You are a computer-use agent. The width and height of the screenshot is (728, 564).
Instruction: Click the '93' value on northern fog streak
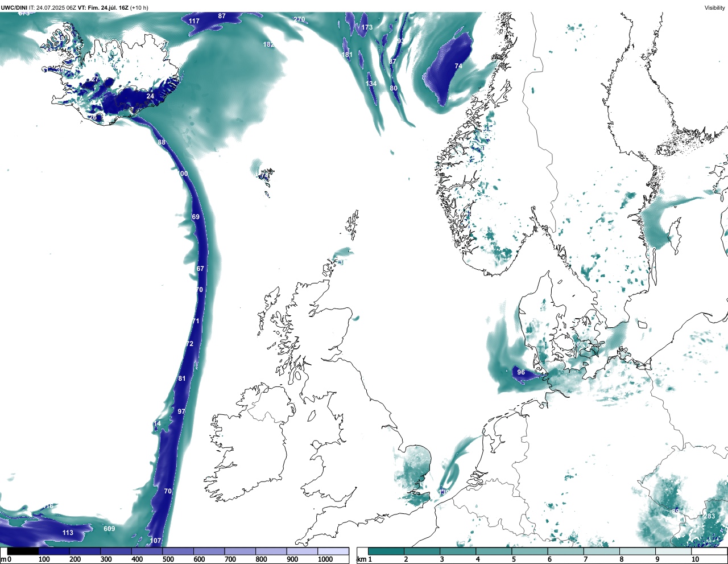click(x=400, y=41)
